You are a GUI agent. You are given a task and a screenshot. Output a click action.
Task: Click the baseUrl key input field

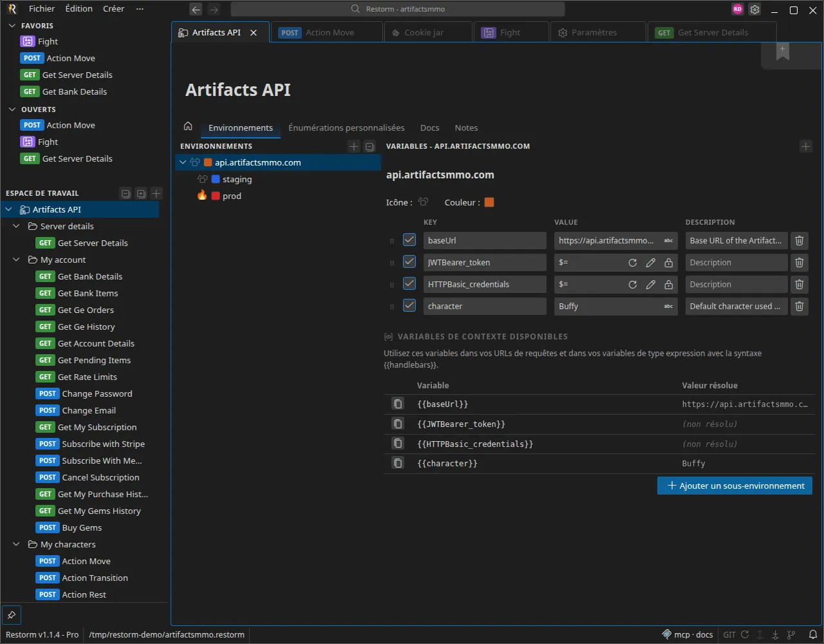coord(485,241)
